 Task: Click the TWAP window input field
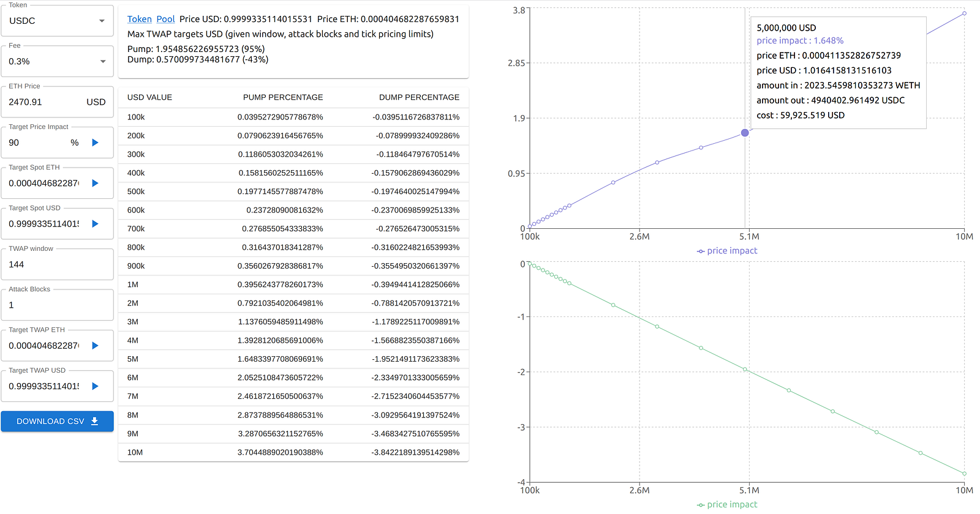[58, 264]
